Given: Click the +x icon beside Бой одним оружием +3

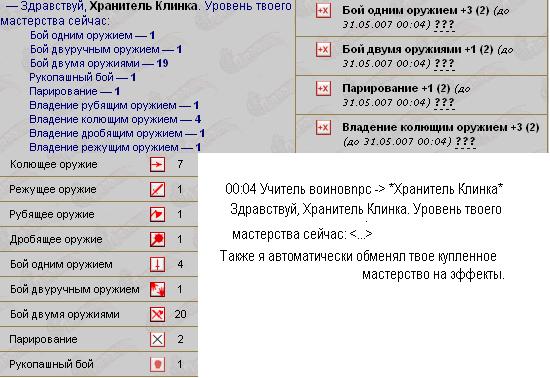Looking at the screenshot, I should pyautogui.click(x=323, y=11).
